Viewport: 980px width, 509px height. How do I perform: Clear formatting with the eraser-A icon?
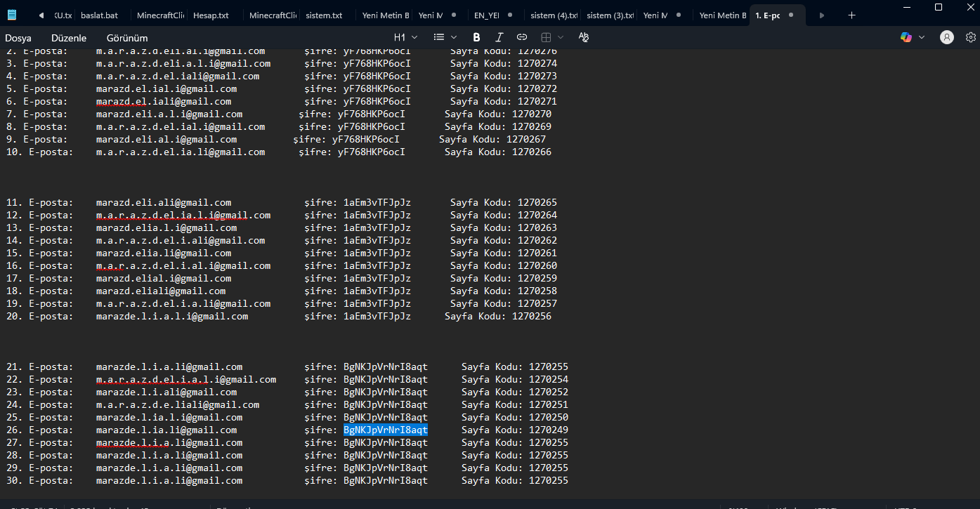click(x=584, y=37)
